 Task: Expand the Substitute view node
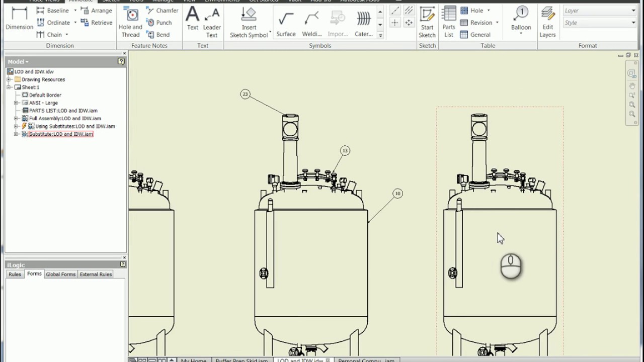(x=16, y=134)
